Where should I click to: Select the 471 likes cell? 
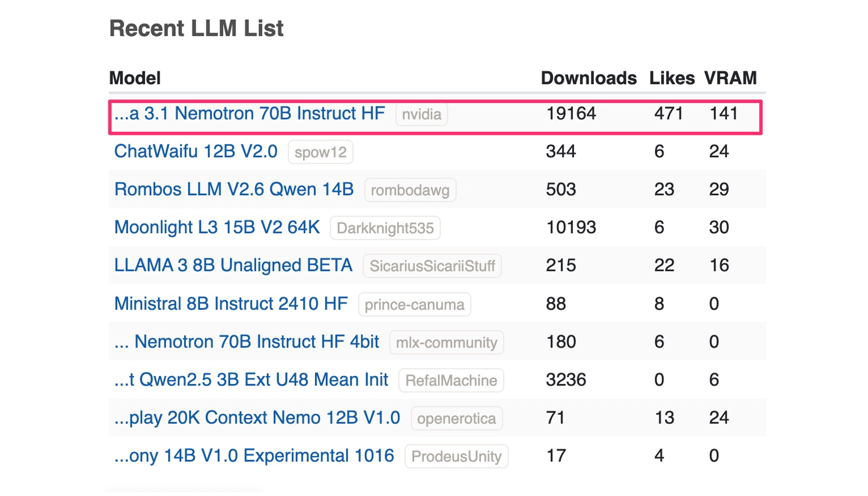pyautogui.click(x=668, y=113)
